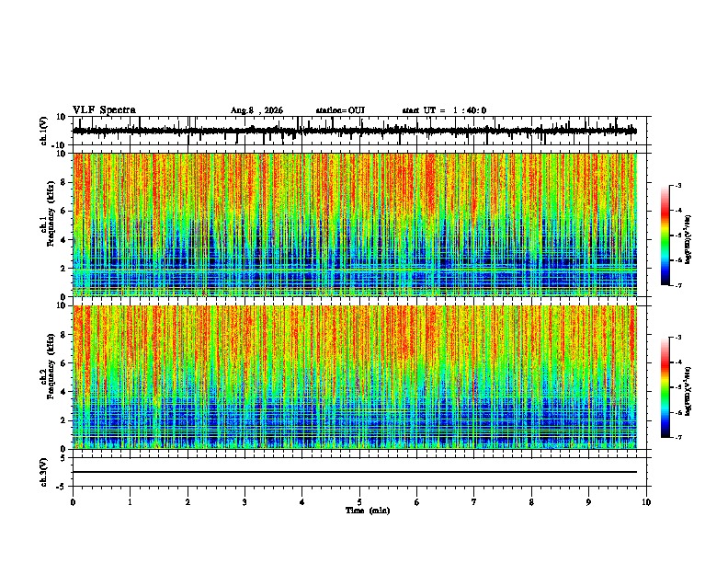Select the "Aug.8 , 2026" date text
Viewport: 728px width, 563px height.
click(x=256, y=110)
